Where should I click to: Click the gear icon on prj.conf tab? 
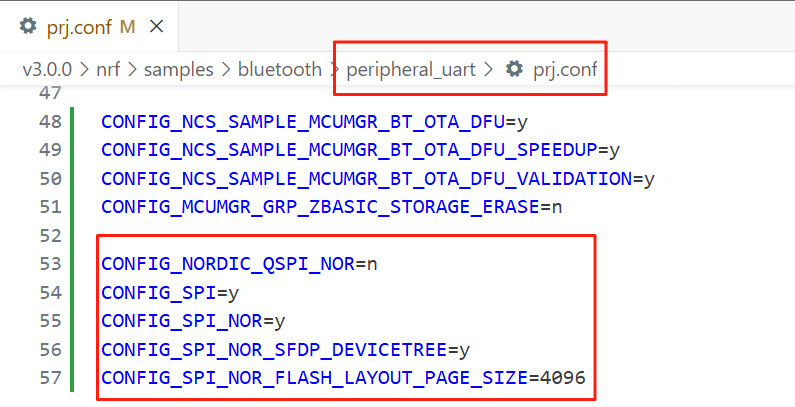[x=28, y=26]
